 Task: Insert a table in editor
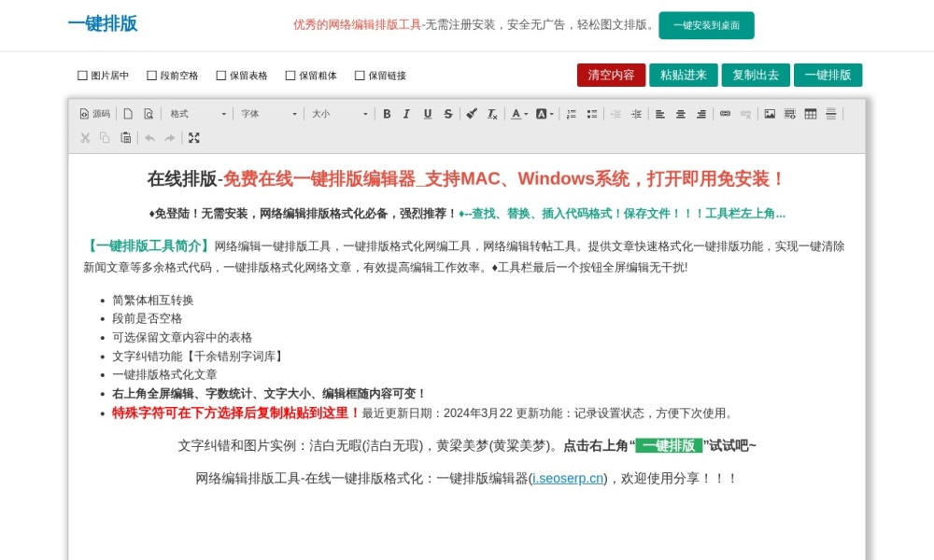tap(811, 114)
